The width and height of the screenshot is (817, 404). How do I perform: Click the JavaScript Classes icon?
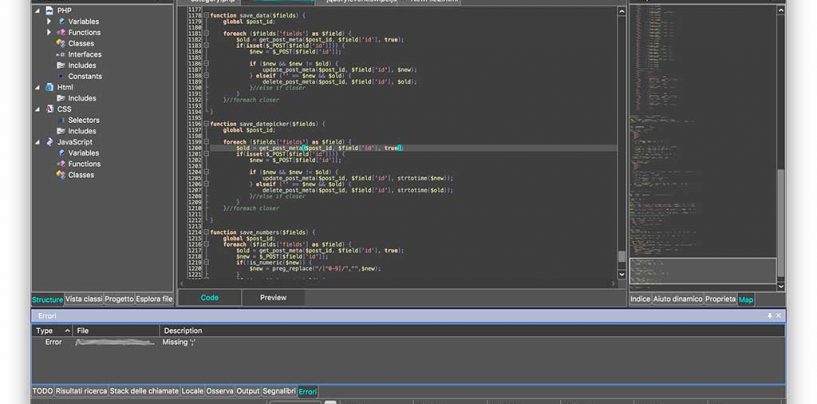61,175
